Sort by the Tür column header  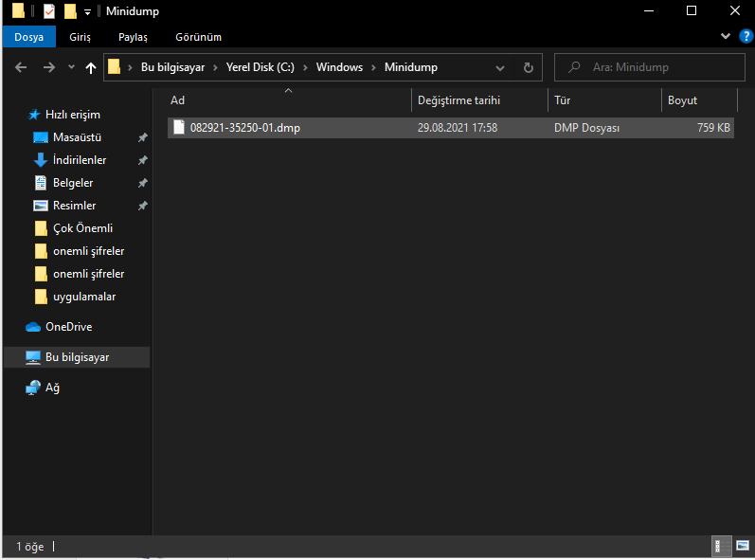click(604, 100)
